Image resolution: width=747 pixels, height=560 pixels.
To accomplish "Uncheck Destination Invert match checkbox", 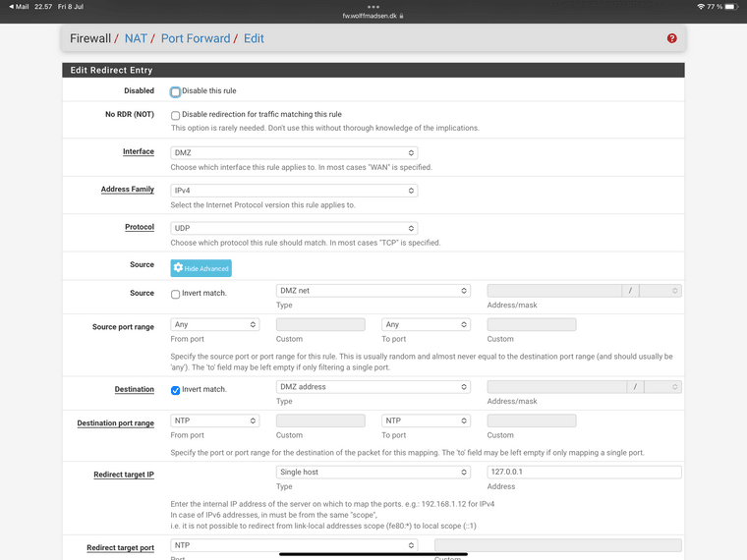I will point(175,390).
